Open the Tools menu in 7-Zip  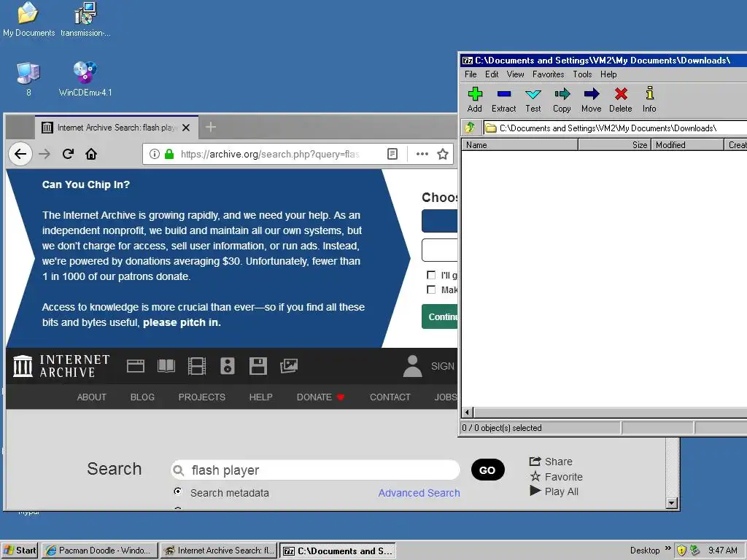pos(582,74)
